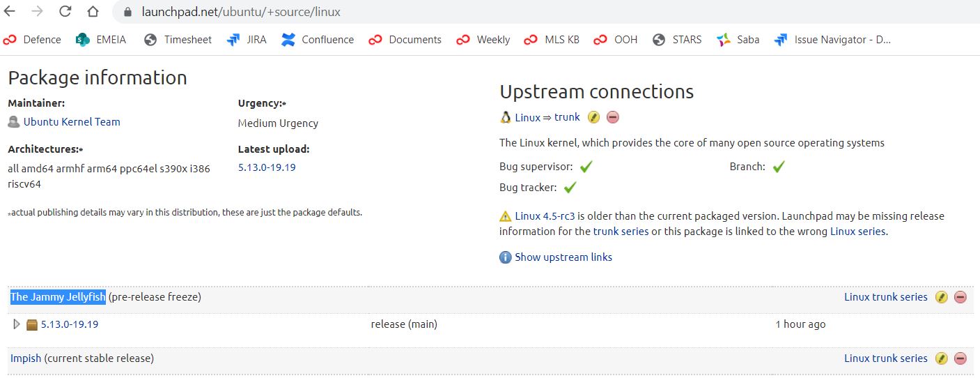
Task: Remove upstream connection with the red minus icon
Action: click(613, 117)
